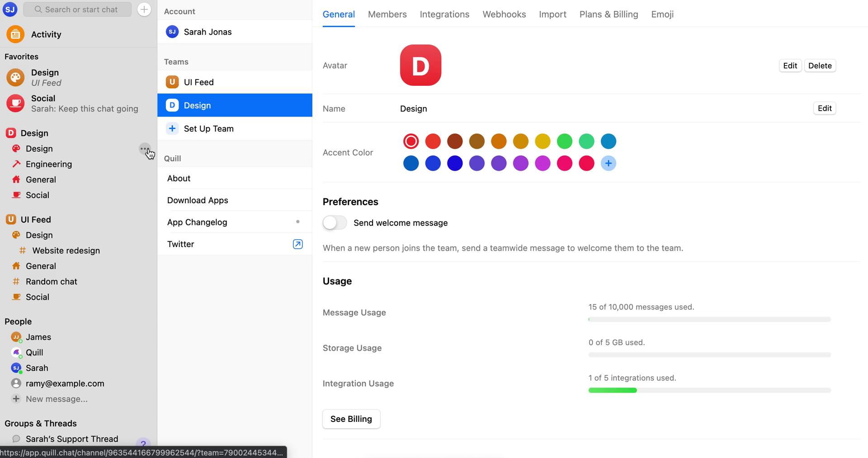This screenshot has height=458, width=868.
Task: Open the more options ellipsis on Design channel
Action: tap(144, 149)
